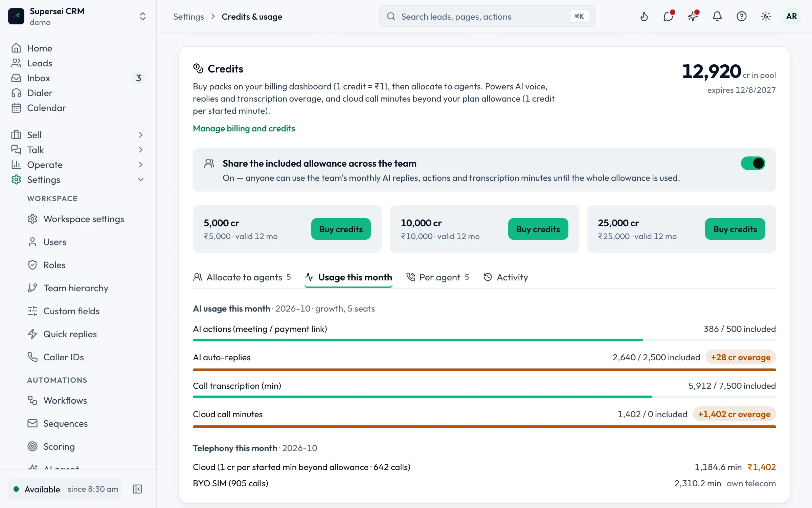Expand the Talk section
The height and width of the screenshot is (508, 812).
pyautogui.click(x=78, y=150)
